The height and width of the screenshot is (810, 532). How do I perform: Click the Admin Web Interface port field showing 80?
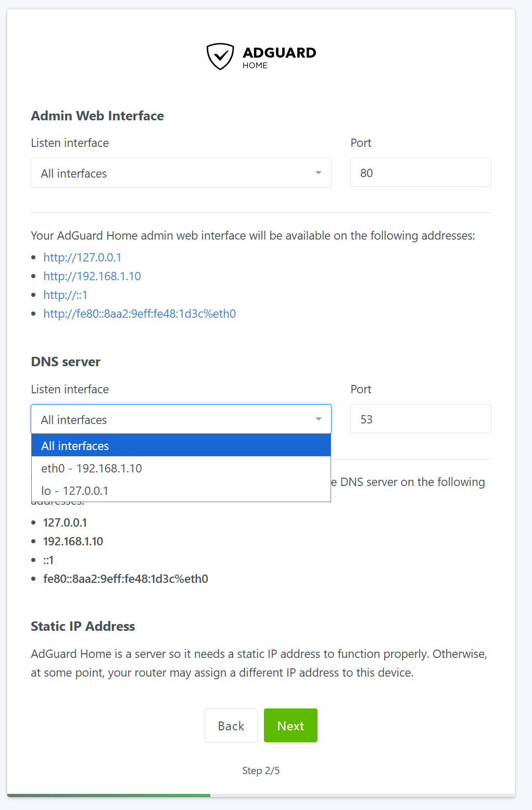[x=421, y=172]
